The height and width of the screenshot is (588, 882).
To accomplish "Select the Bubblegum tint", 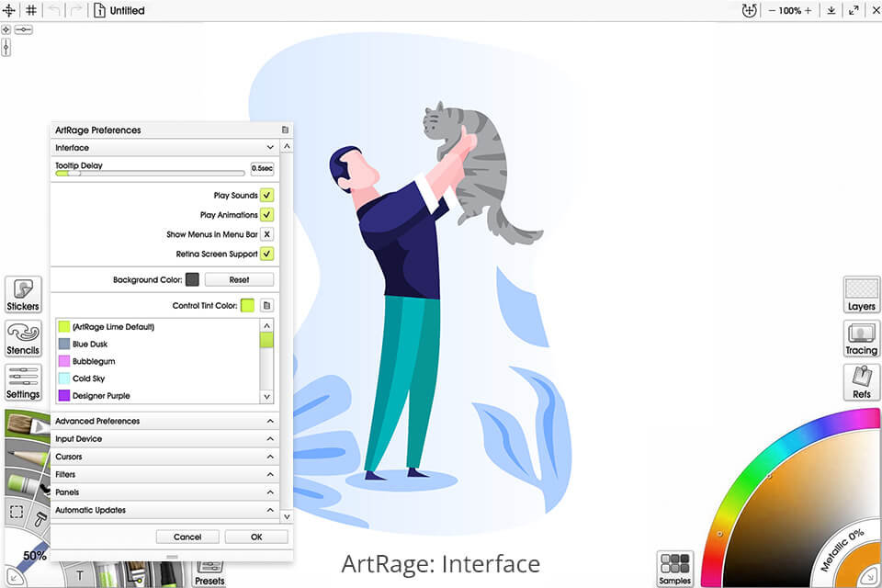I will pos(157,361).
